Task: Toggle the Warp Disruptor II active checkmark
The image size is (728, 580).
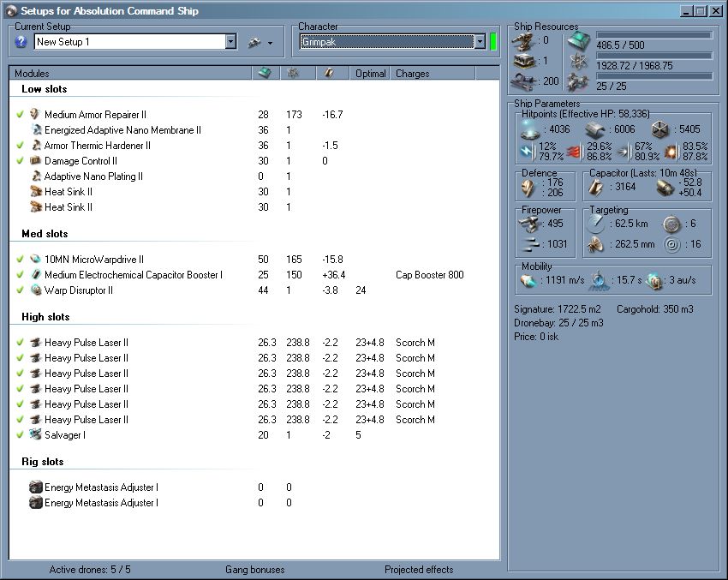Action: tap(20, 290)
